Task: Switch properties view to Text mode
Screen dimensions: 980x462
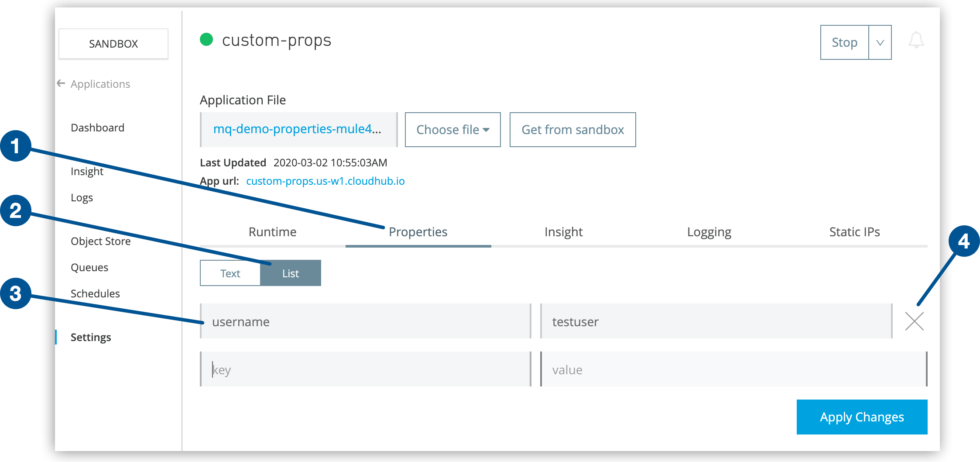Action: (x=230, y=273)
